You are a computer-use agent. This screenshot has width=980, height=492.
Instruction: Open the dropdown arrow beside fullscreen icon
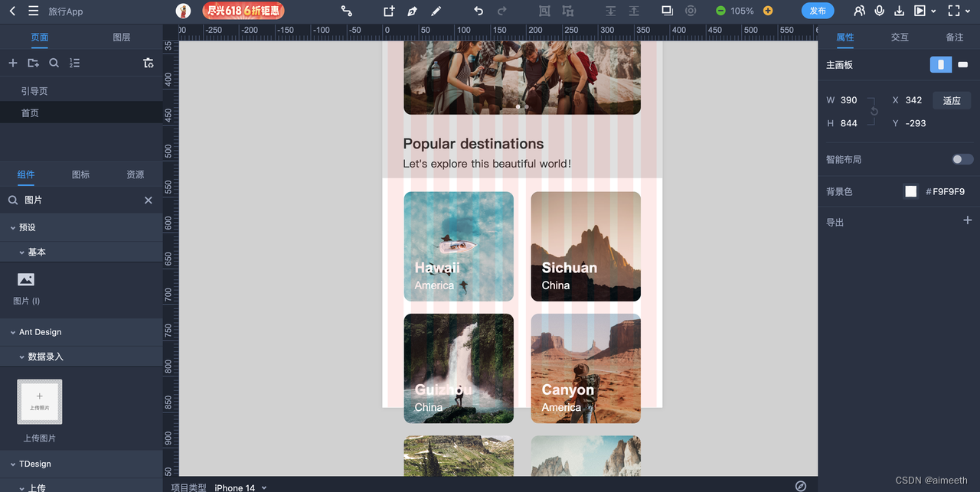point(967,11)
